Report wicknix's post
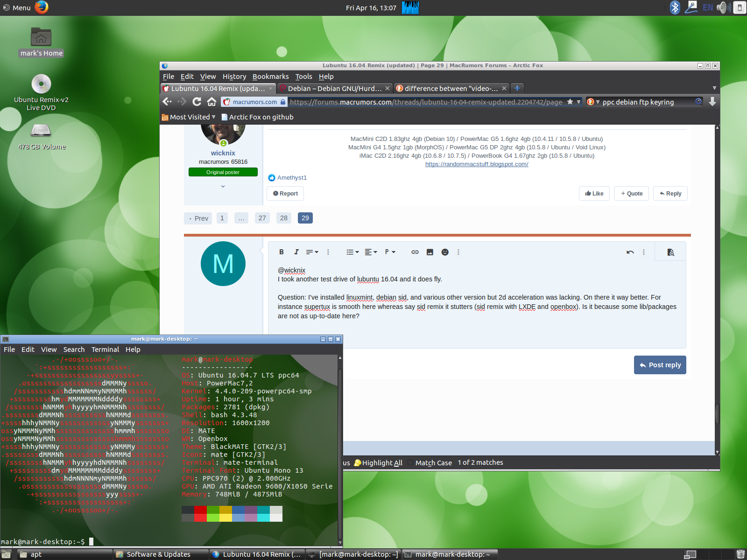The width and height of the screenshot is (747, 560). (x=285, y=194)
